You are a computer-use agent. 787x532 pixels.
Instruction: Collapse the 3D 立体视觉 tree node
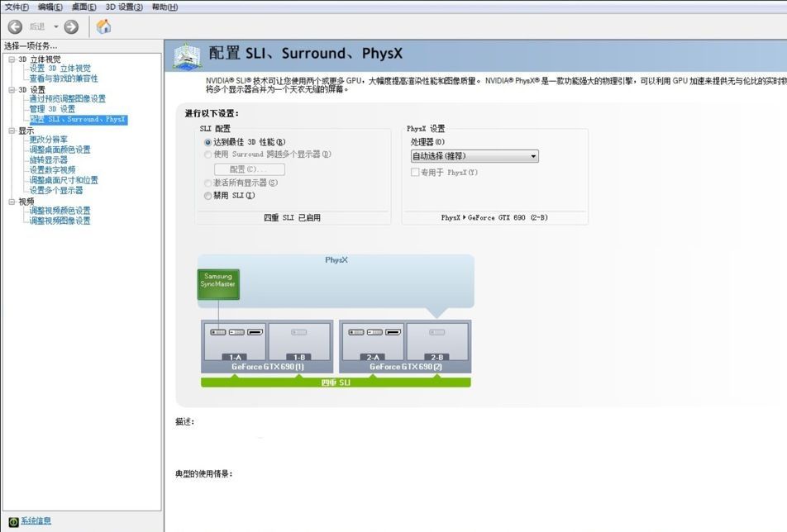pos(12,59)
